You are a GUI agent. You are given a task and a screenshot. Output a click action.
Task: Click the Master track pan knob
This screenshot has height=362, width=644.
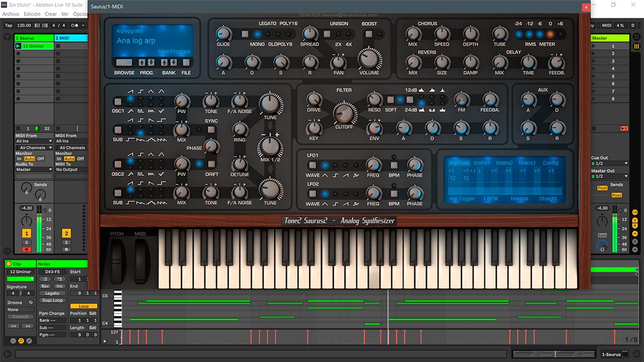603,220
